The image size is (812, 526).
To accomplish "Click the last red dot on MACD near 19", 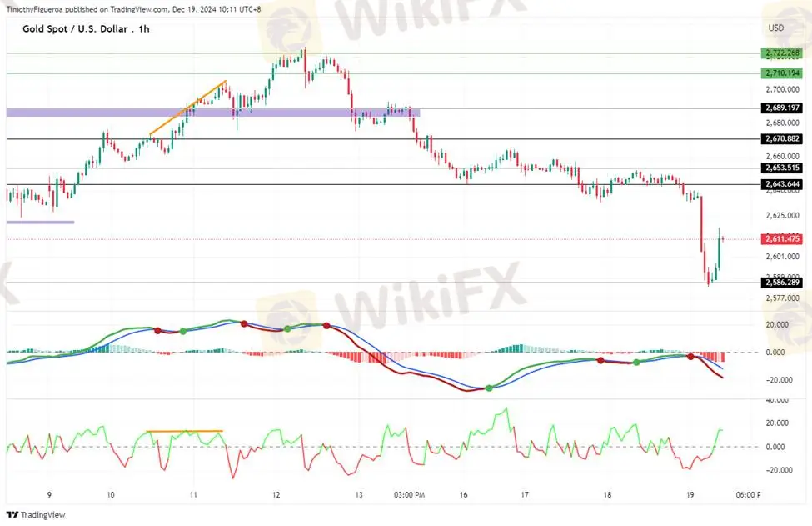I will (x=690, y=357).
